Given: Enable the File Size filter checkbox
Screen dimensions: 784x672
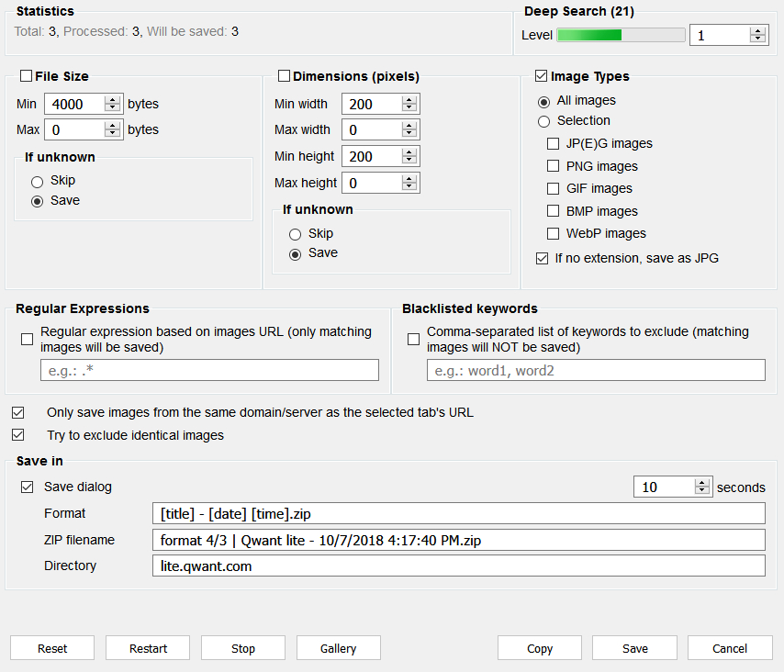Looking at the screenshot, I should (26, 76).
